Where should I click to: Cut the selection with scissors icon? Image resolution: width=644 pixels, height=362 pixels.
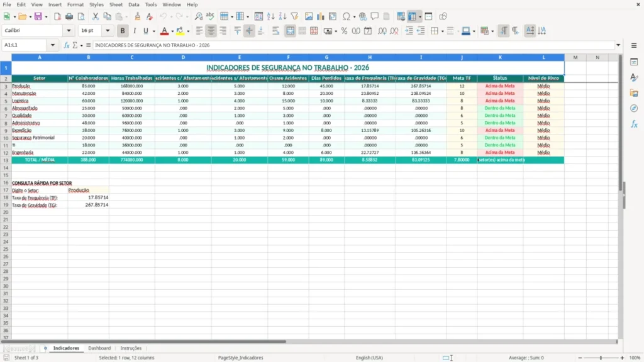point(96,16)
